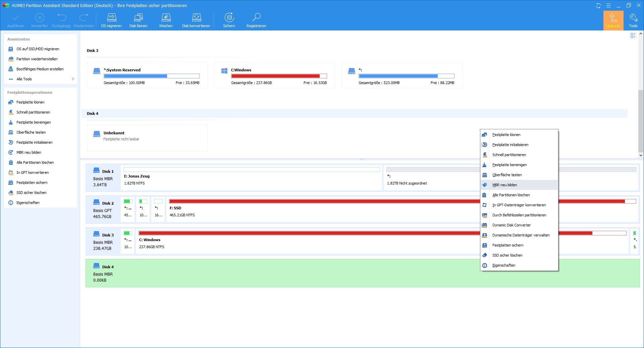Click the Sichern backup icon
This screenshot has width=644, height=348.
(x=229, y=20)
